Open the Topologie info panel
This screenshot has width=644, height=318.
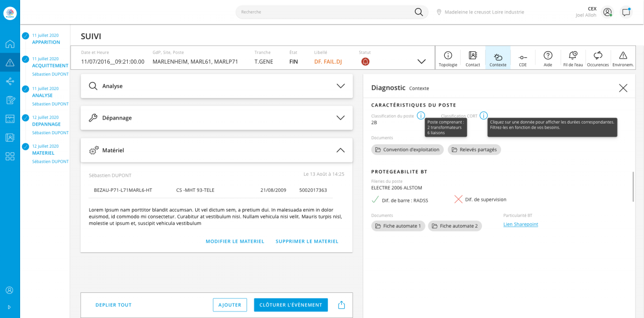point(448,58)
